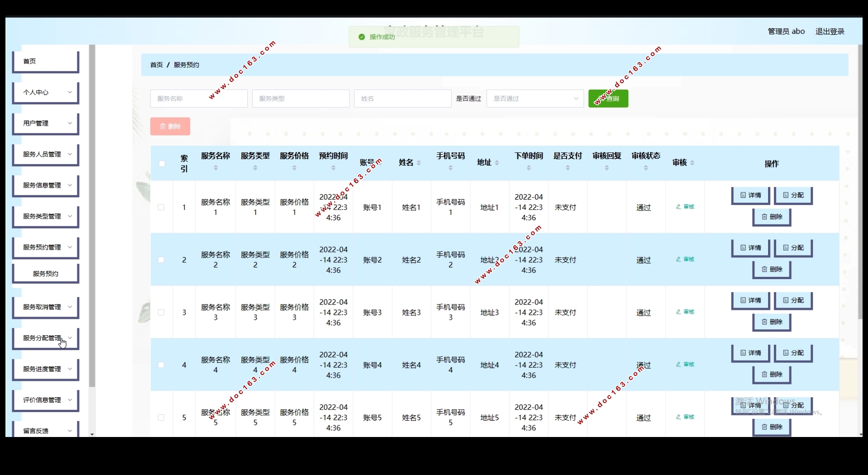The width and height of the screenshot is (868, 475).
Task: Expand 服务信息管理 sidebar menu
Action: 46,185
